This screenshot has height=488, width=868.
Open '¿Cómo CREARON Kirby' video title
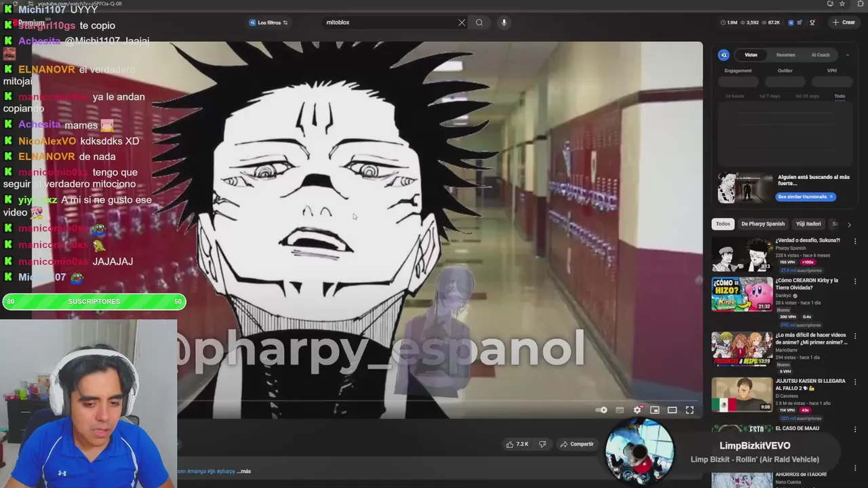807,284
